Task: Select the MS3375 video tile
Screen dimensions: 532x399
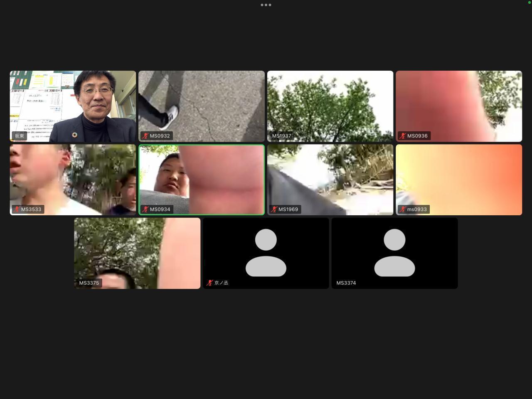Action: 137,254
